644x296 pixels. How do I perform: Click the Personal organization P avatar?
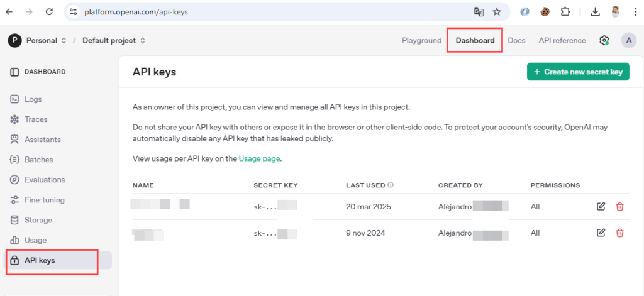click(x=14, y=41)
